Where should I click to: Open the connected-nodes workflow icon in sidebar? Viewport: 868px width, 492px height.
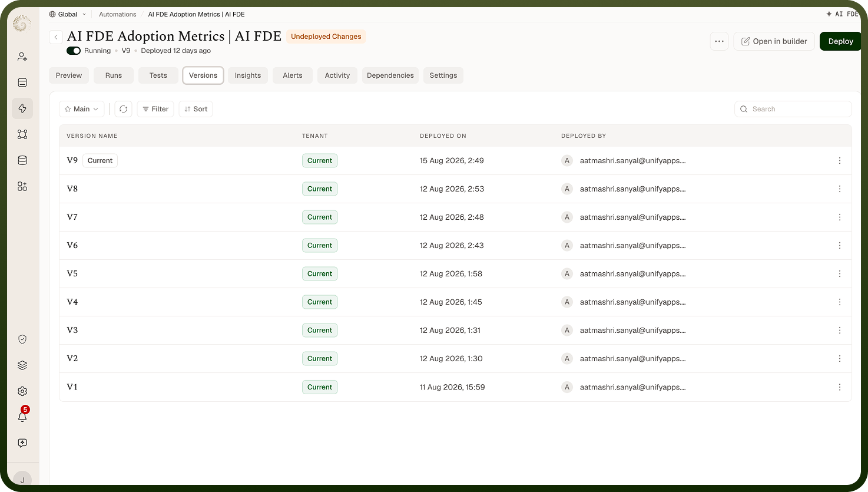coord(22,134)
